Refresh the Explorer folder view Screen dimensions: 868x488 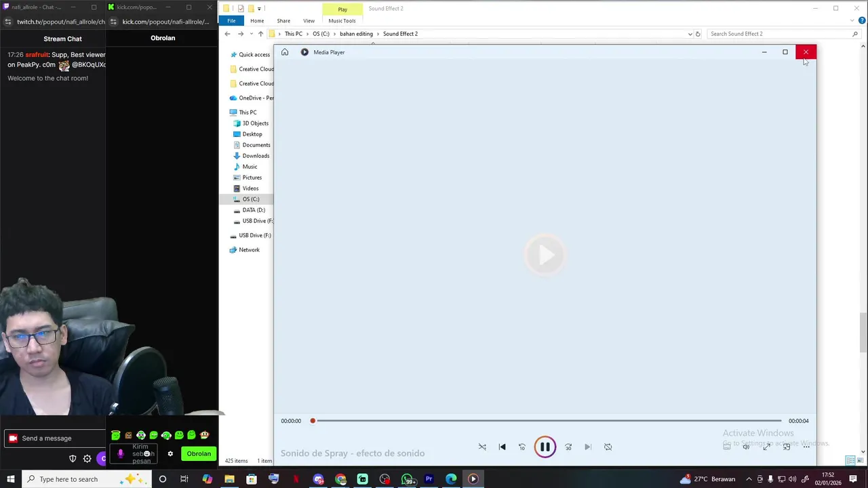tap(698, 34)
